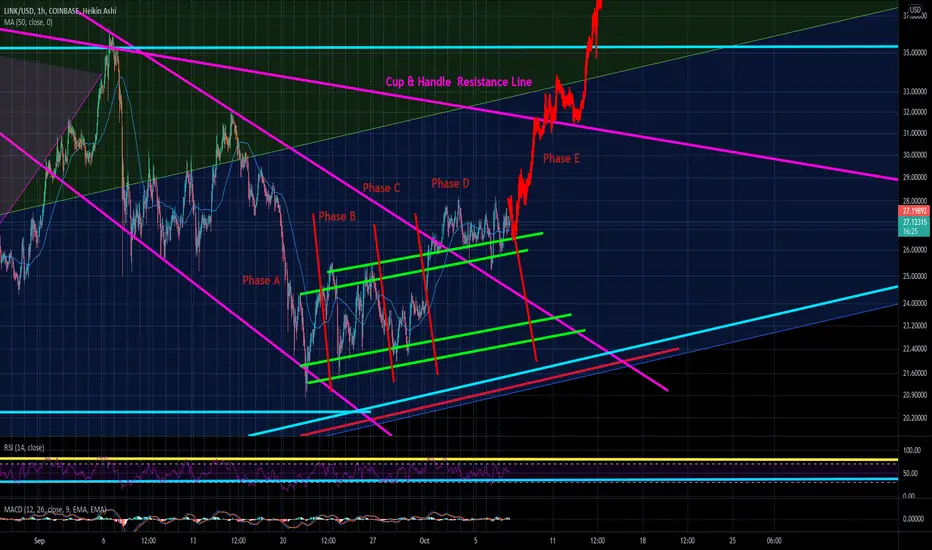The image size is (932, 550).
Task: Click the 'Oct' label on time axis
Action: click(x=424, y=541)
